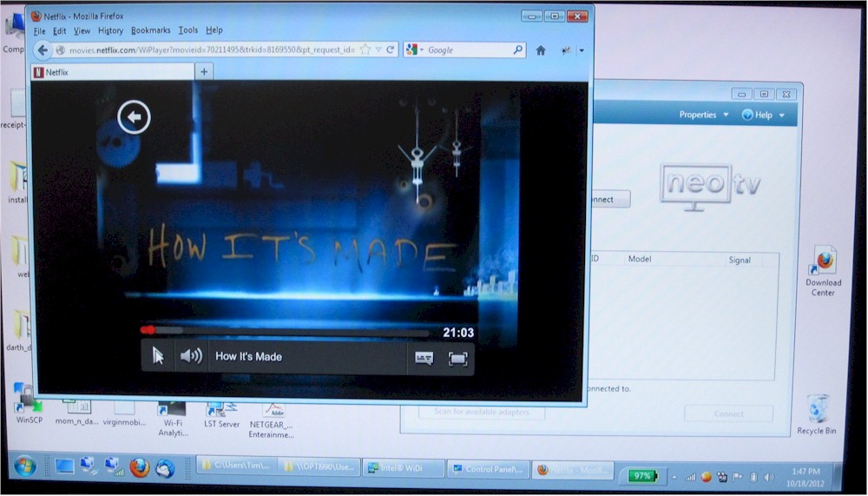Toggle fullscreen in the Netflix player
This screenshot has width=868, height=496.
[457, 359]
